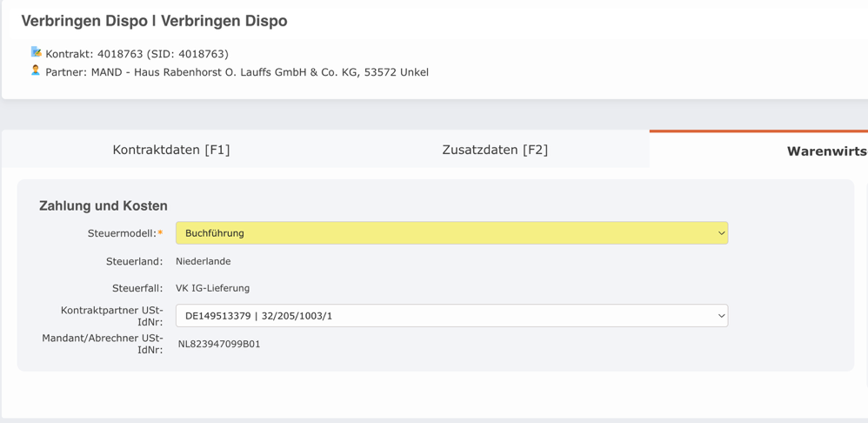The height and width of the screenshot is (423, 868).
Task: Click the Kontraktpartner USt-IdNr label
Action: [x=111, y=316]
